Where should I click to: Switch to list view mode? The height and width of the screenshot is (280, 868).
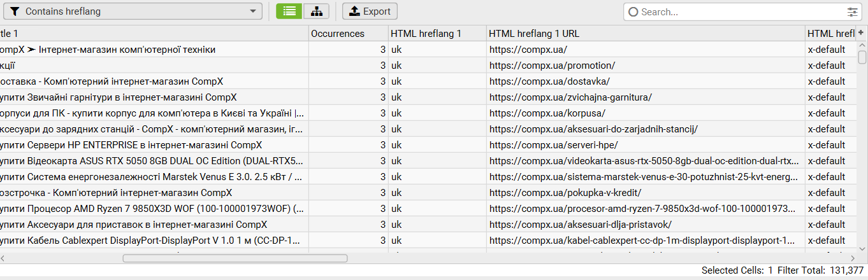tap(289, 11)
